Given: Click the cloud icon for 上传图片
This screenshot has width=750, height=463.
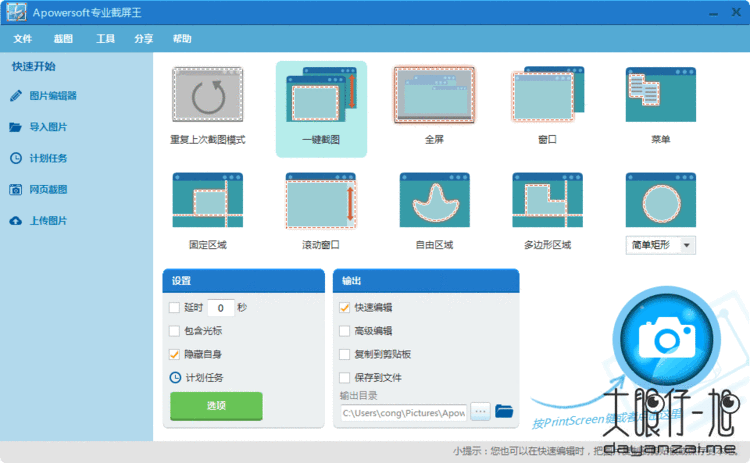Looking at the screenshot, I should (x=16, y=221).
